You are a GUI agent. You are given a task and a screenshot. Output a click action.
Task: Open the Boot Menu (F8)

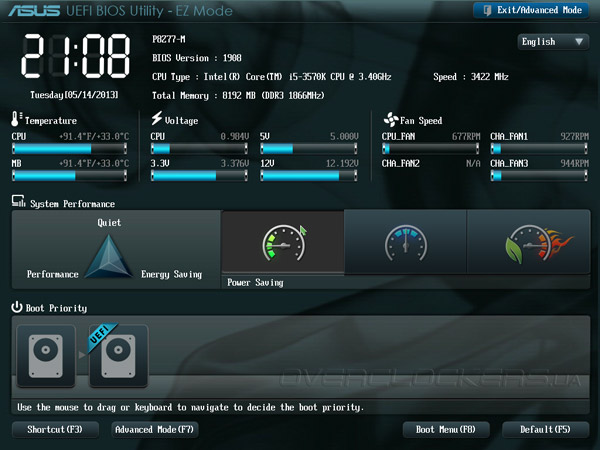(x=446, y=429)
